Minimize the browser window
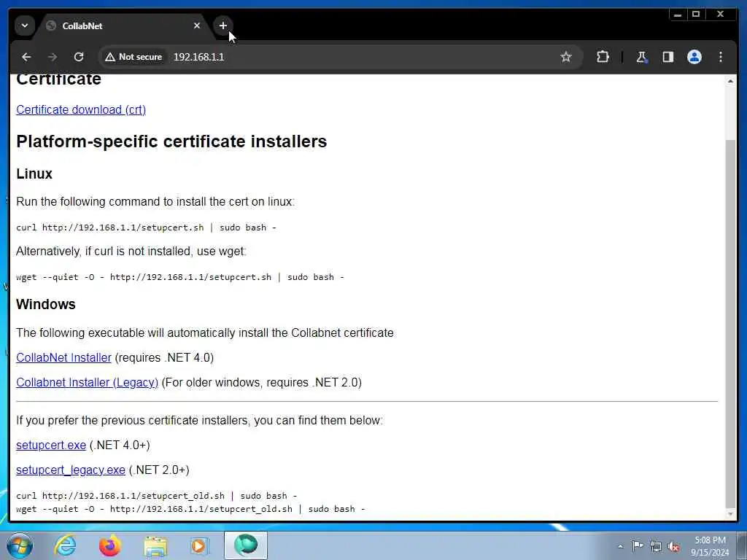 678,15
